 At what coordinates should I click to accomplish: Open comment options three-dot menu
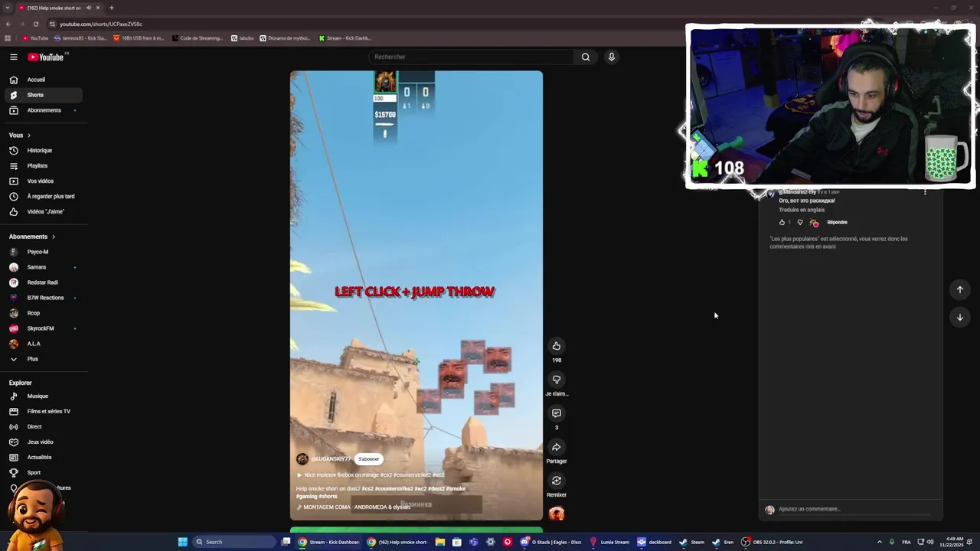(x=925, y=192)
